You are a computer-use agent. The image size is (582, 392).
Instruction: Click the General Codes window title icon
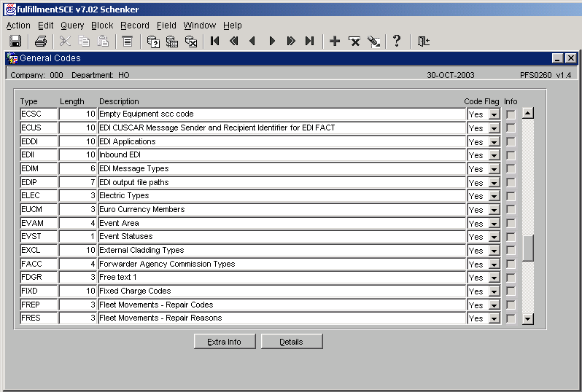click(x=12, y=58)
